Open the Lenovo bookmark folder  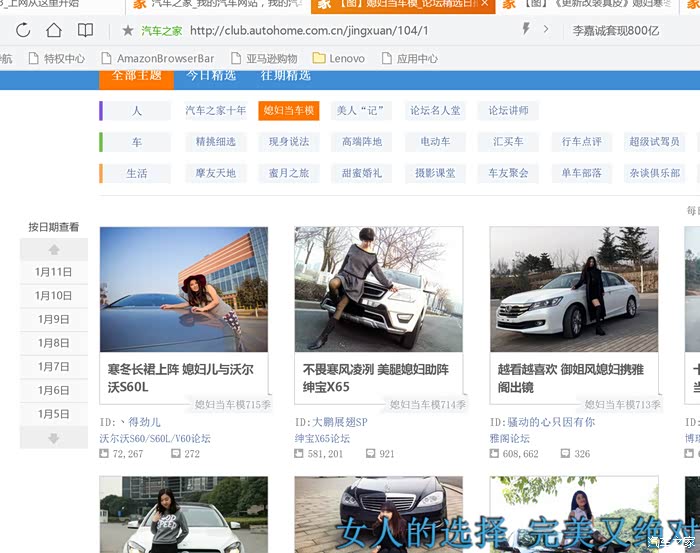point(338,59)
